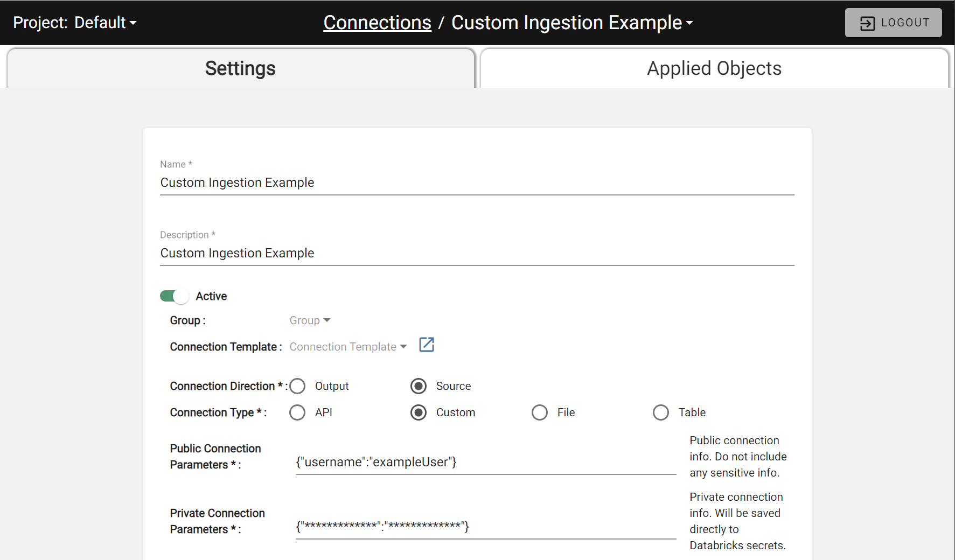Select the Source connection direction
955x560 pixels.
[x=419, y=386]
